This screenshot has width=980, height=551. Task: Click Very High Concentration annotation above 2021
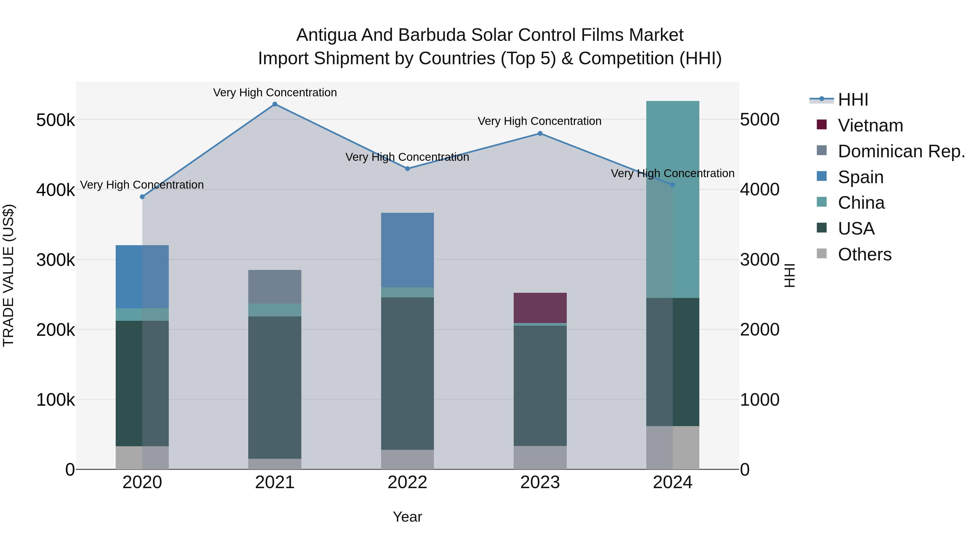[x=275, y=93]
